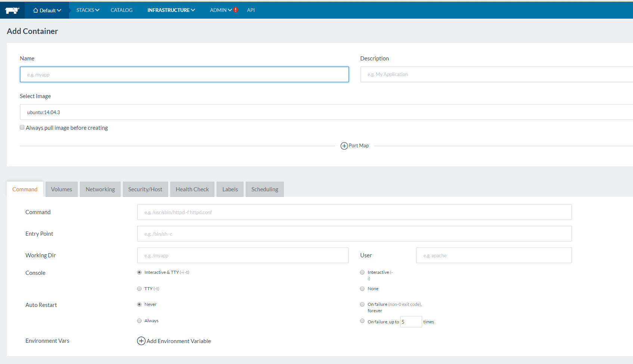Click the red alert icon beside Admin

click(236, 10)
